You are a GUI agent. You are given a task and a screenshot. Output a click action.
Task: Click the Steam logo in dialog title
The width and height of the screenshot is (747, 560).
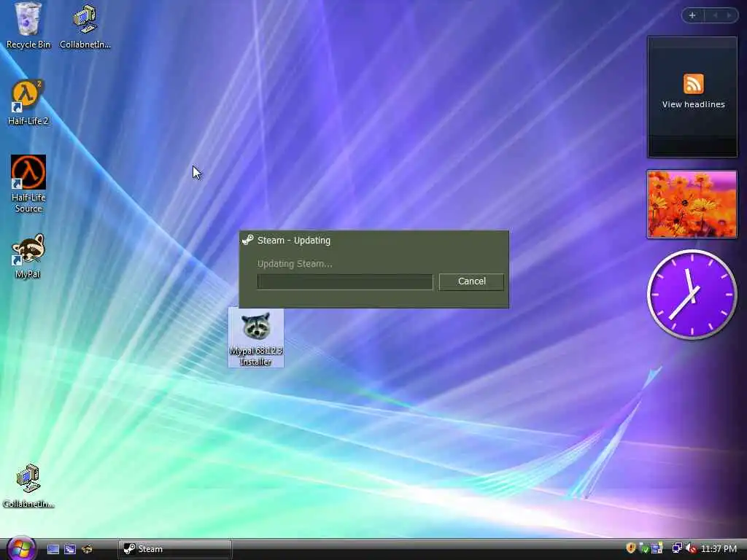click(x=248, y=240)
